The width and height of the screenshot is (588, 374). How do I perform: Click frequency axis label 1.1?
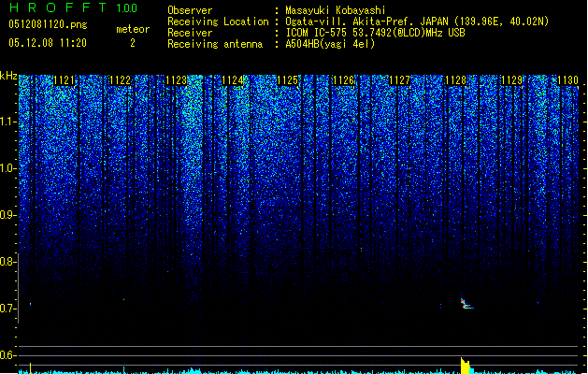point(8,122)
